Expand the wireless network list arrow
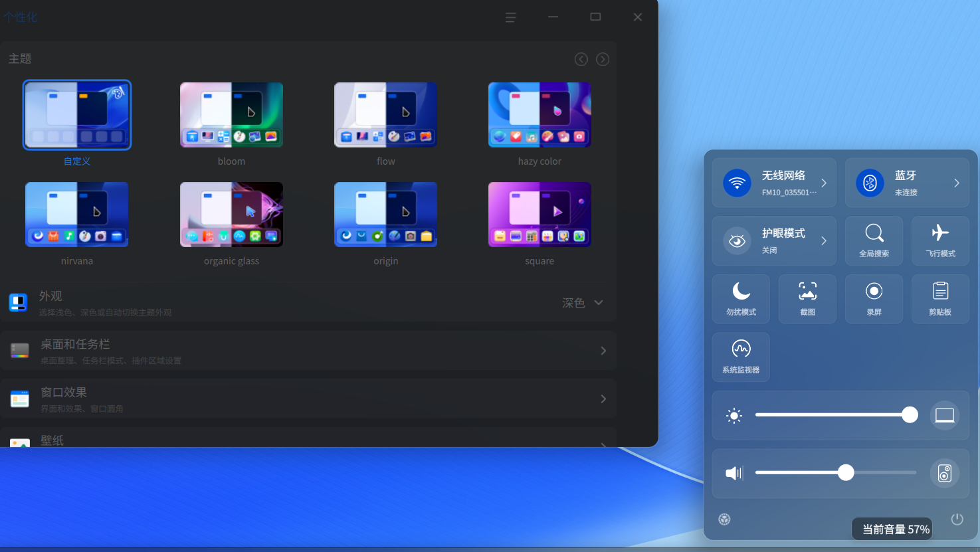 (x=824, y=183)
